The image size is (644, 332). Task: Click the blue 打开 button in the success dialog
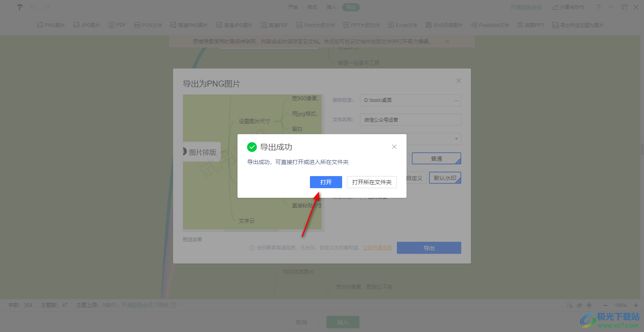pyautogui.click(x=326, y=182)
